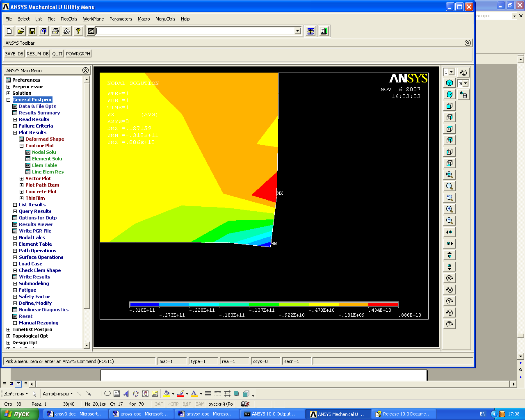The height and width of the screenshot is (420, 525).
Task: Open Word's Автофигуры drawing dropdown
Action: [57, 394]
